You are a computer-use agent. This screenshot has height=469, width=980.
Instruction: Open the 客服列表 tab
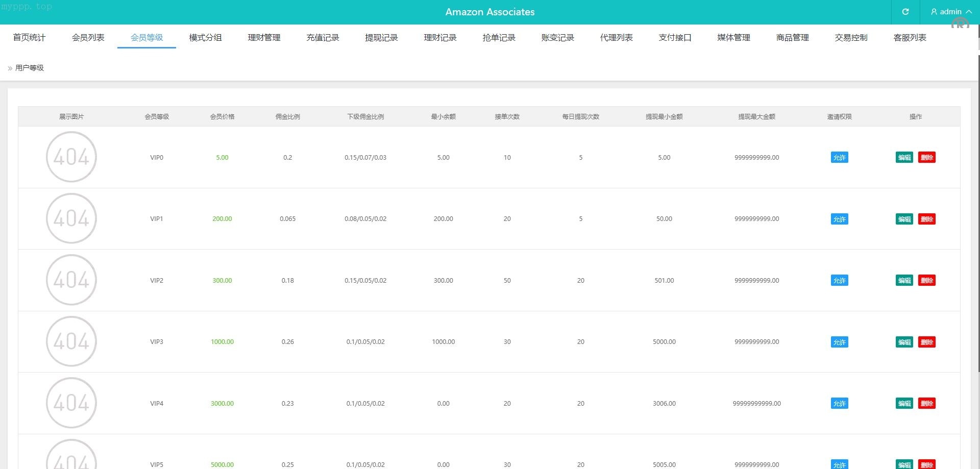pos(910,38)
